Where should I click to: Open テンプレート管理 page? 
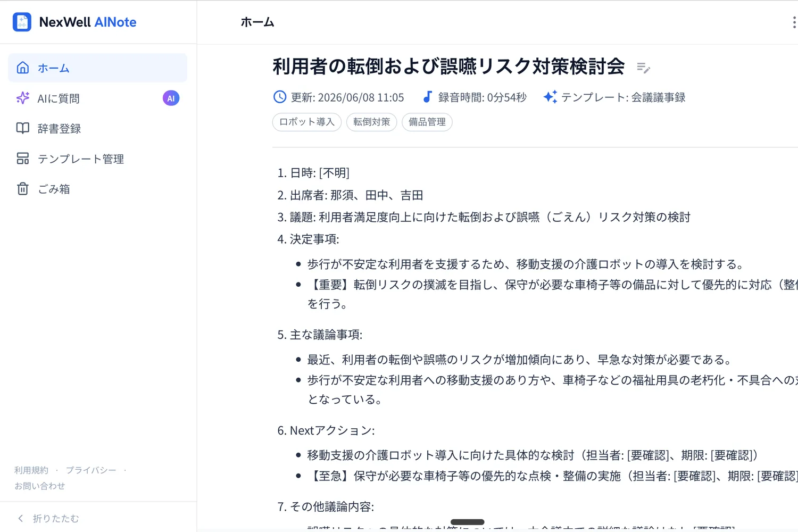tap(98, 159)
